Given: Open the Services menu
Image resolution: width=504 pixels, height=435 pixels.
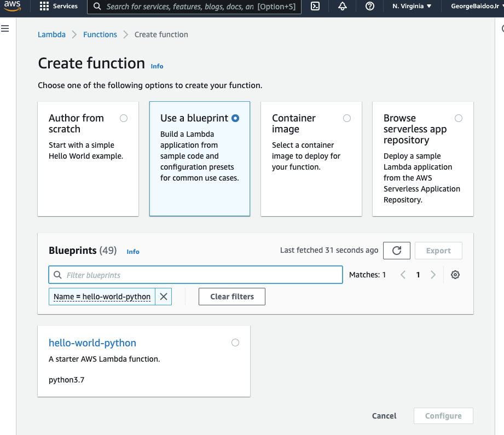Looking at the screenshot, I should click(60, 7).
